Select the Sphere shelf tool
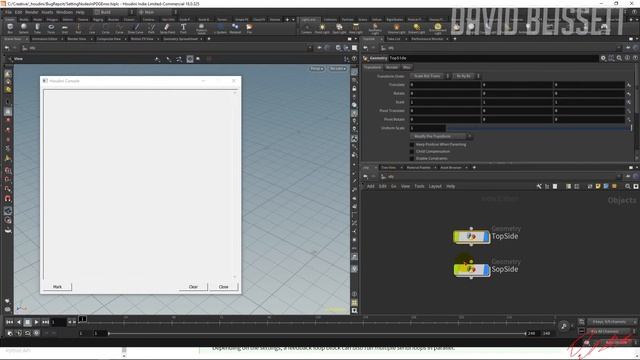Viewport: 640px width, 360px height. tap(23, 28)
